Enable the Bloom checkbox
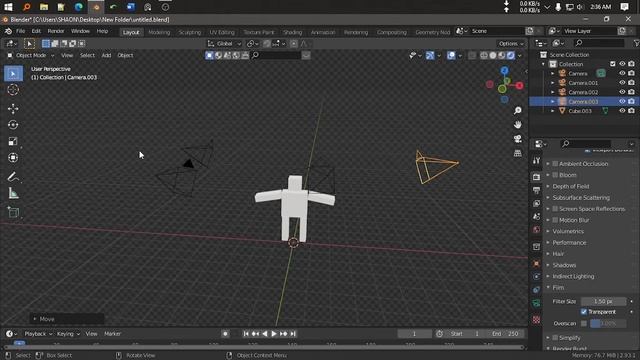The image size is (640, 360). point(555,175)
